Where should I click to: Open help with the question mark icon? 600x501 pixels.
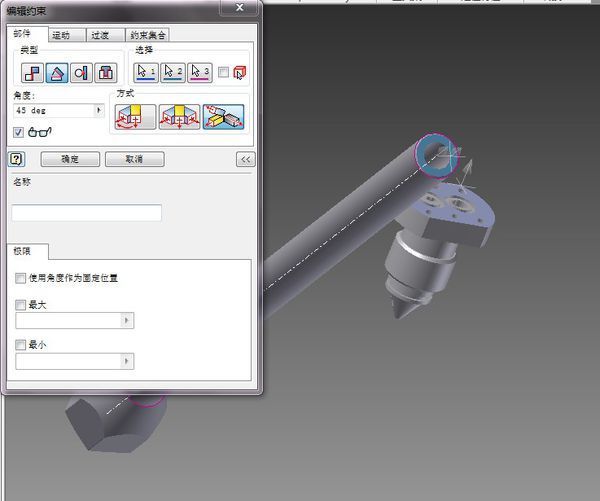16,159
